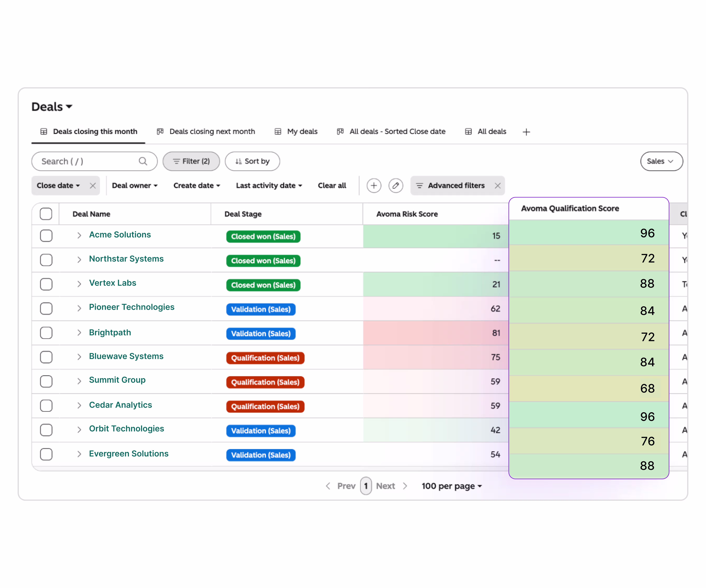Go to next page arrow

pos(405,486)
